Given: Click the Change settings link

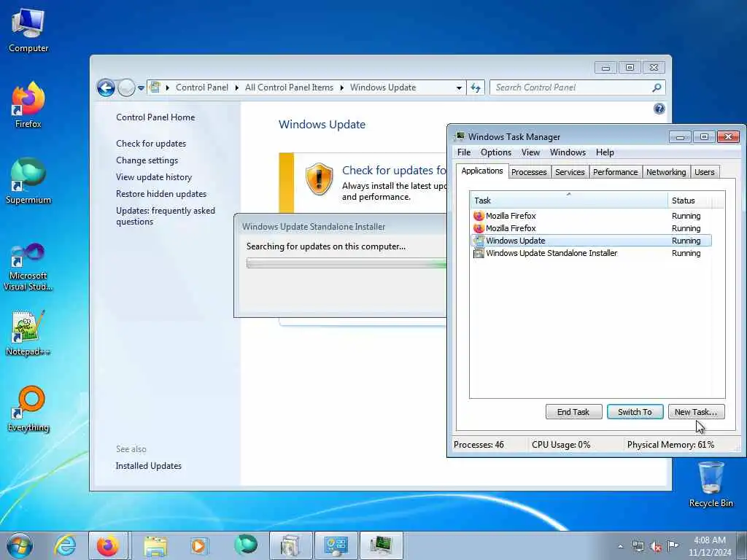Looking at the screenshot, I should (x=147, y=160).
